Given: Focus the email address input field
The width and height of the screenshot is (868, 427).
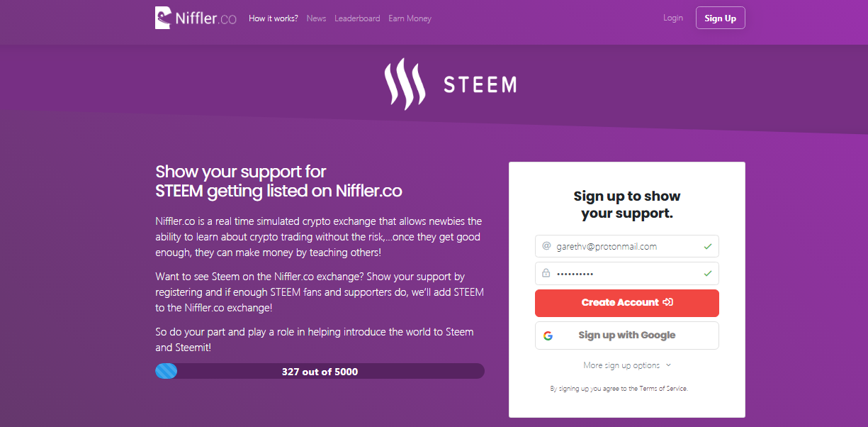Looking at the screenshot, I should [x=624, y=246].
